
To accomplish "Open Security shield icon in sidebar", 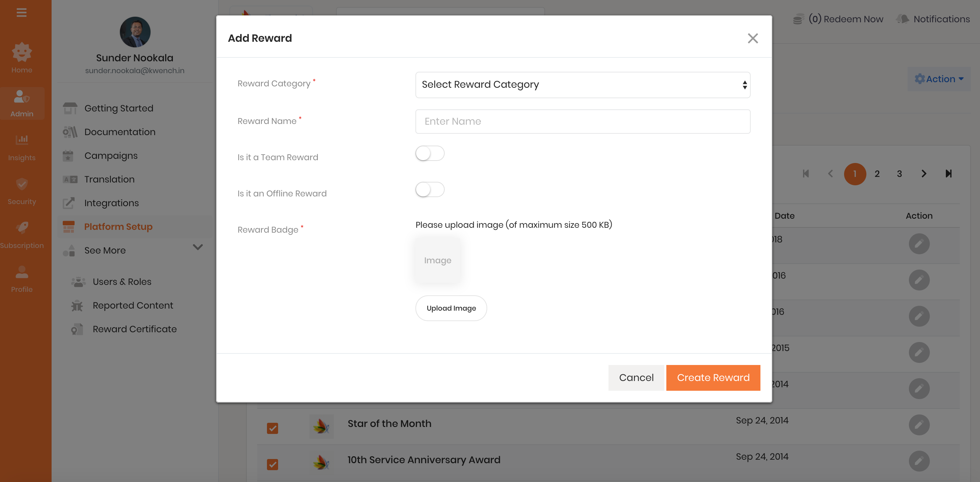I will coord(22,184).
